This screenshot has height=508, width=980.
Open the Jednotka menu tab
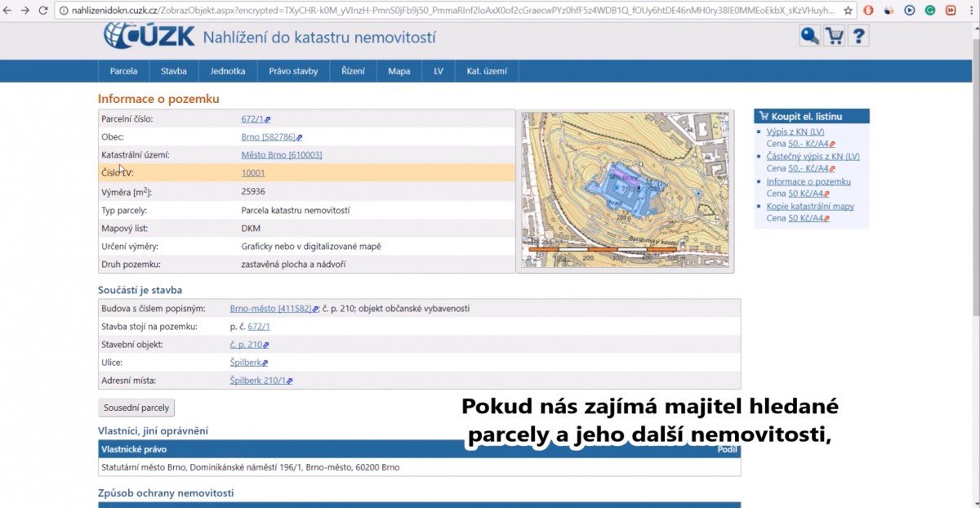pyautogui.click(x=228, y=71)
